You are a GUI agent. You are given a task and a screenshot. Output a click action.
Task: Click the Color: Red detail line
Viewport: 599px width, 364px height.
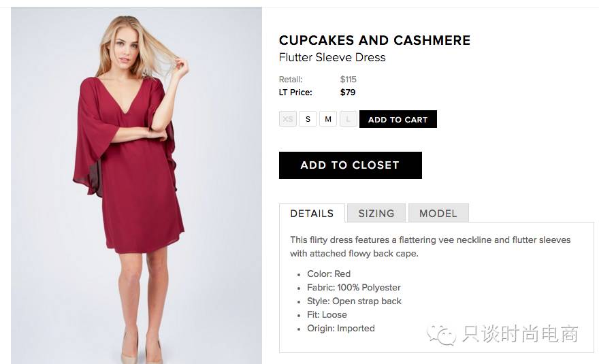(329, 274)
